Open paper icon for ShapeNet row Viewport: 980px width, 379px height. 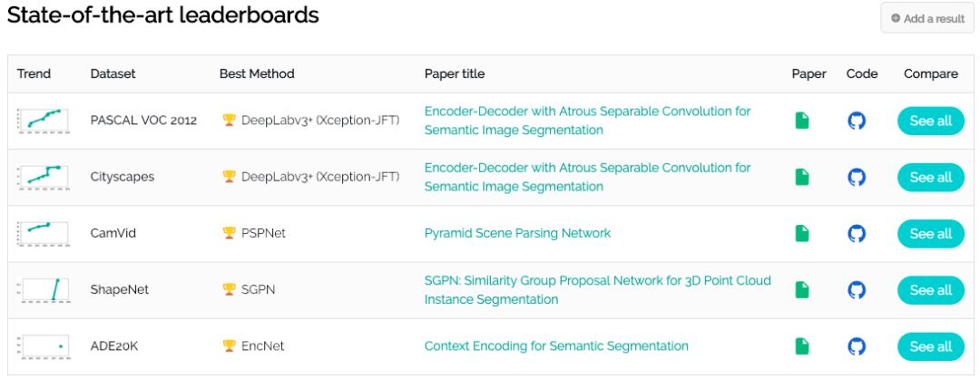(802, 290)
